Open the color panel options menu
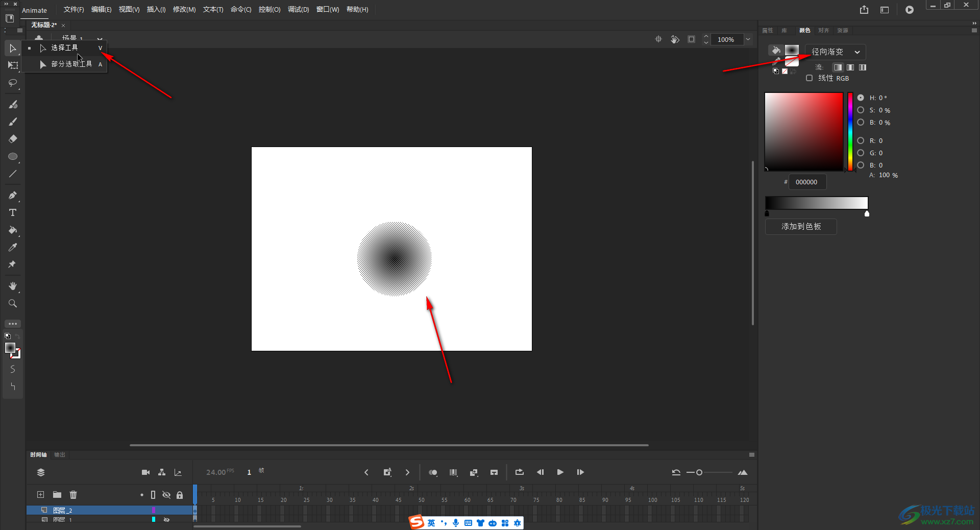 (x=974, y=31)
